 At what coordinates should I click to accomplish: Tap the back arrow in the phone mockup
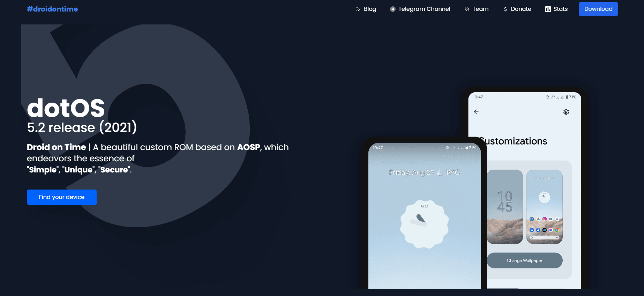click(476, 112)
